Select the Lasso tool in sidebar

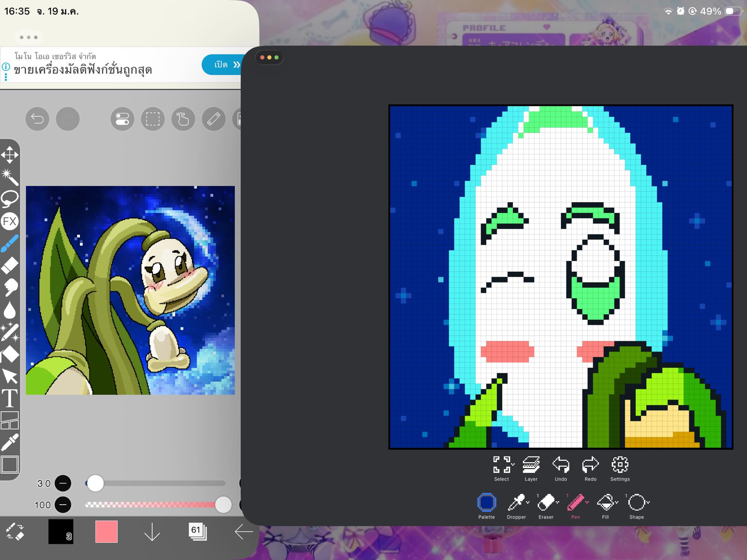pos(10,199)
